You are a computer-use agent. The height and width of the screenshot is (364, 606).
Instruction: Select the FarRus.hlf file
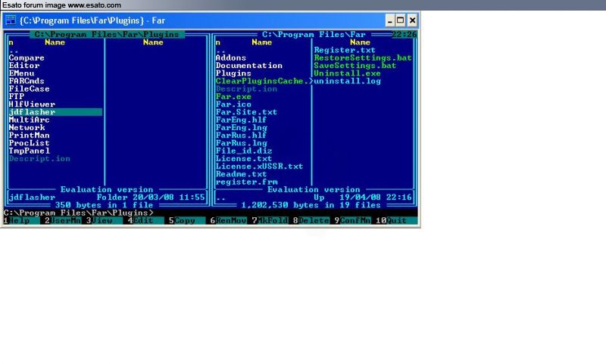point(242,135)
